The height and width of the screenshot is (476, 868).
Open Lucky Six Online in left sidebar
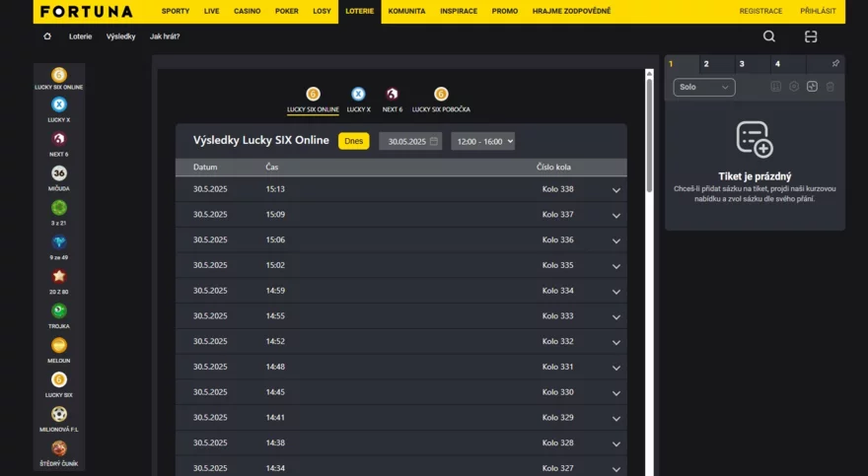[58, 79]
